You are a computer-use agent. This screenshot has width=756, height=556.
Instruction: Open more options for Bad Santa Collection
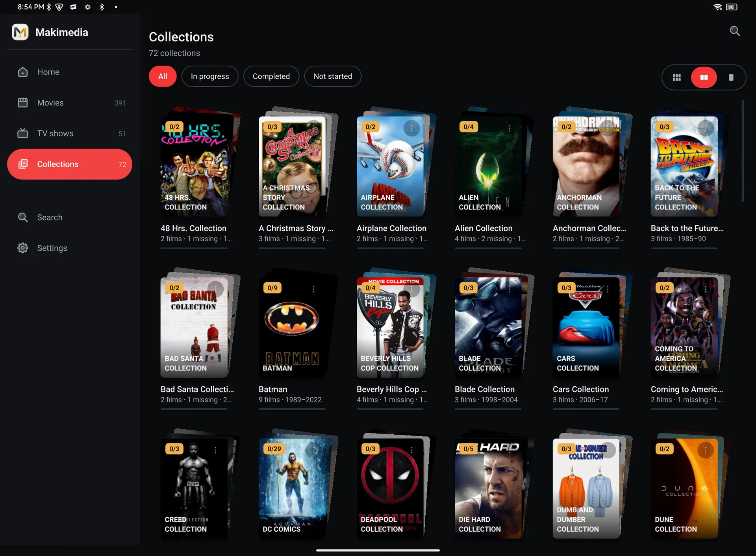pos(215,289)
